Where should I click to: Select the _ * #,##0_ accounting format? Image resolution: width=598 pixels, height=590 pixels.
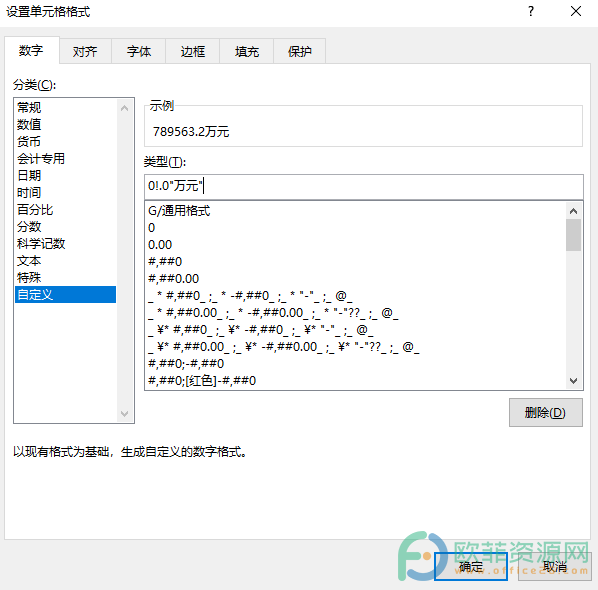tap(355, 296)
